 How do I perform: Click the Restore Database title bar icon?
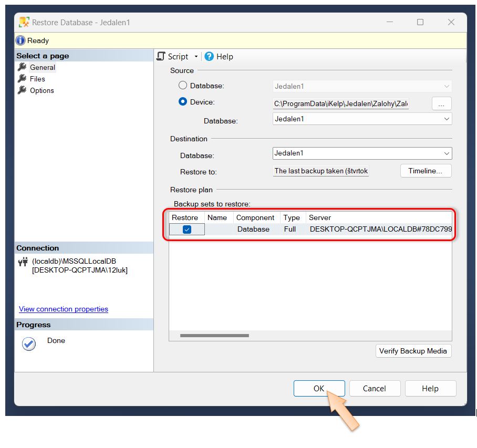(24, 23)
